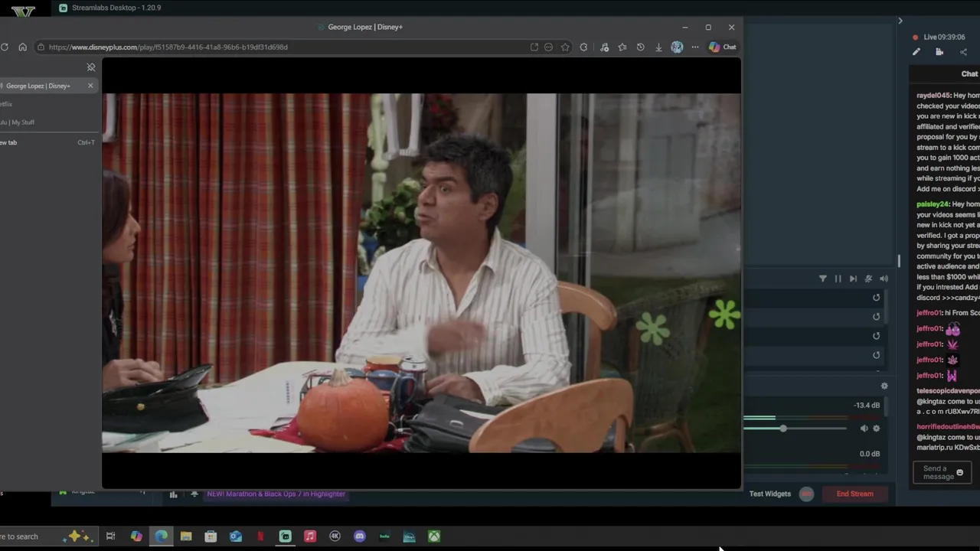
Task: Click the Disney+ address bar URL
Action: click(168, 47)
